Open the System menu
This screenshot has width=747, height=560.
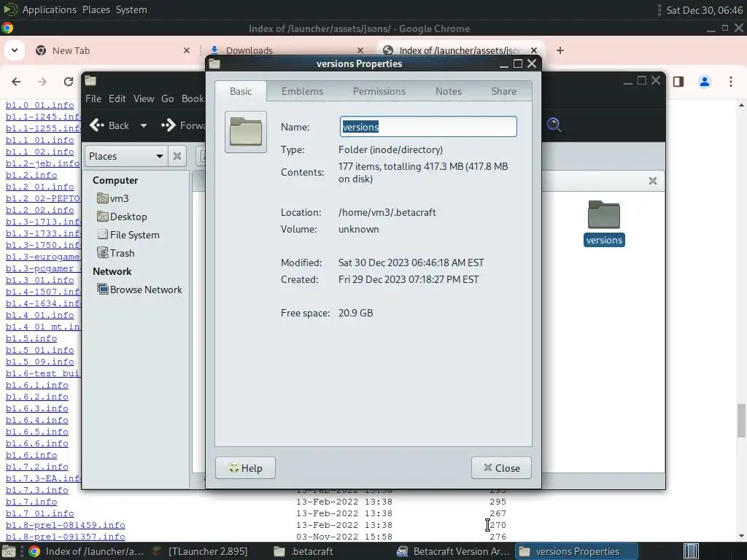[x=131, y=9]
